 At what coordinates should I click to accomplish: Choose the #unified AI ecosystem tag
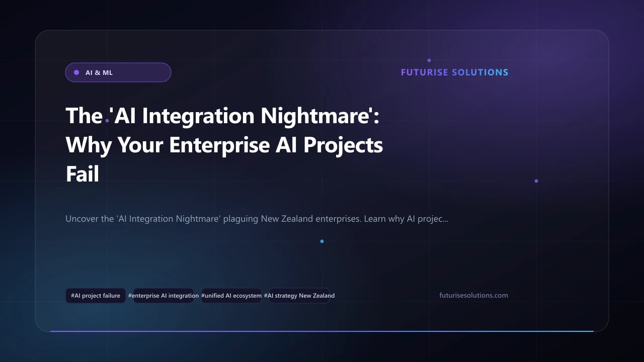[231, 296]
